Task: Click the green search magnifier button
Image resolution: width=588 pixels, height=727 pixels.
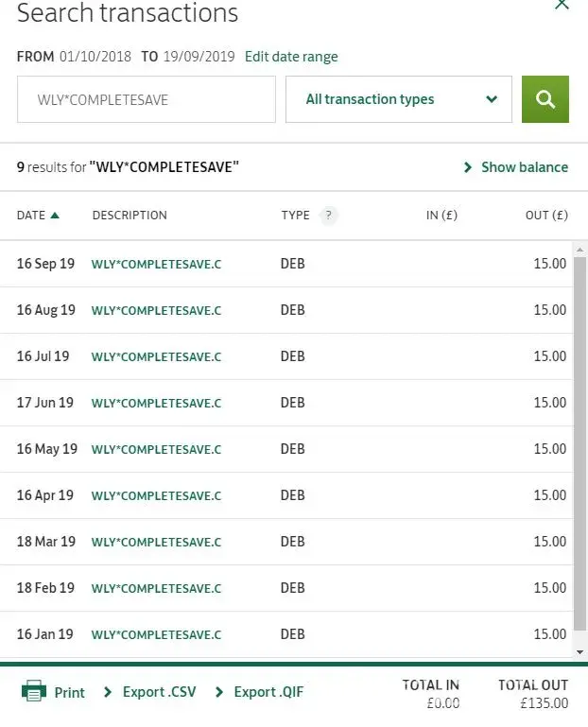Action: [x=545, y=99]
